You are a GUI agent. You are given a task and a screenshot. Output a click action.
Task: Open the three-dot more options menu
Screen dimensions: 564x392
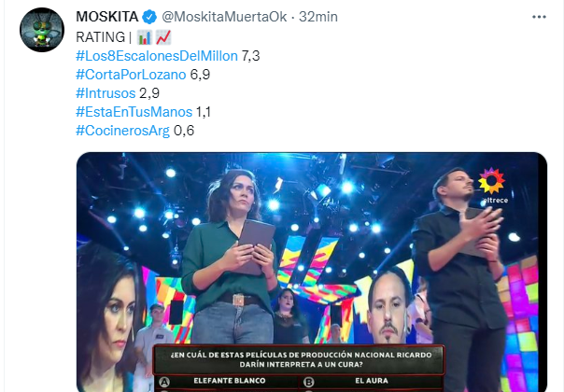(539, 17)
